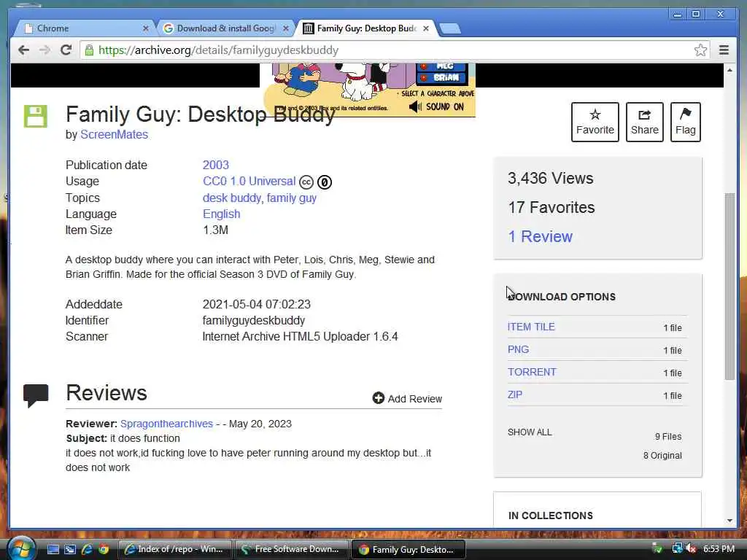Click the green floppy disk software icon
The image size is (747, 560).
[36, 116]
